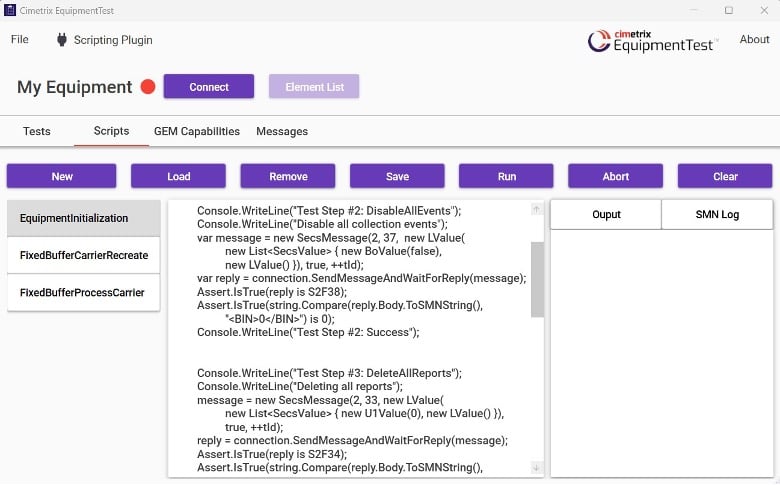Click the Load script button

tap(179, 176)
